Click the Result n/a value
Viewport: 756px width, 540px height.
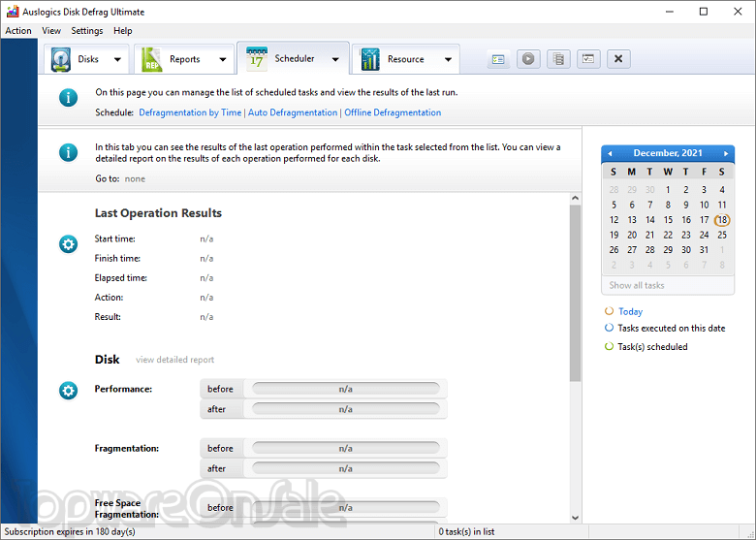[x=206, y=317]
